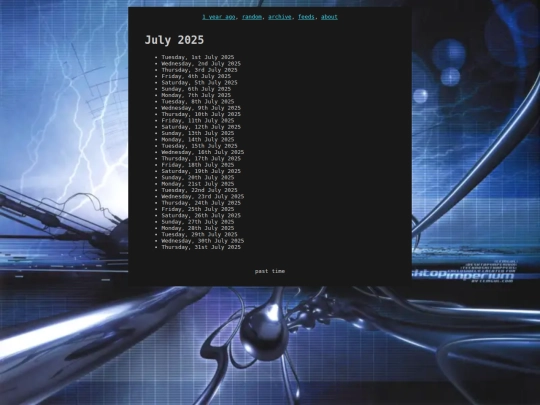The image size is (540, 405).
Task: Select 'Saturday, 12th July 2025' entry
Action: [201, 127]
